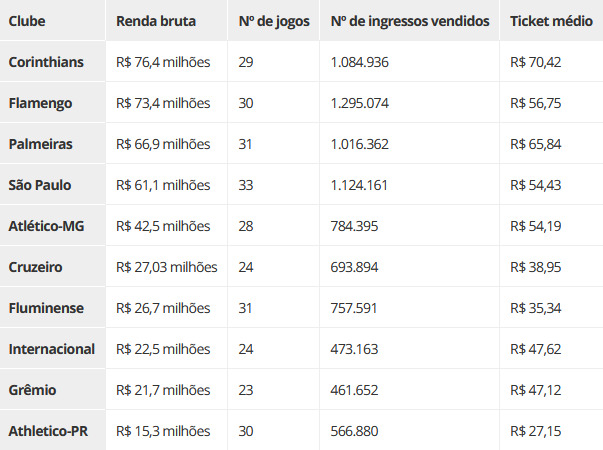This screenshot has width=603, height=450.
Task: Select Cruzeiro revenue R$ 27,03 milhões
Action: coord(167,267)
